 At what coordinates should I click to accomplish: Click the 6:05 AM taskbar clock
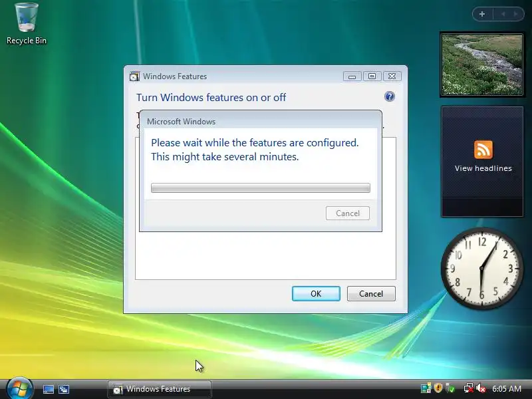(507, 388)
